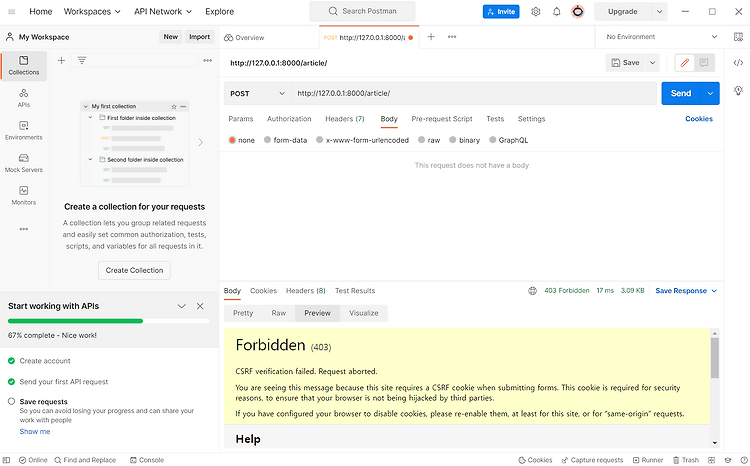Open Trash in status bar
Image resolution: width=750 pixels, height=466 pixels.
pyautogui.click(x=686, y=460)
